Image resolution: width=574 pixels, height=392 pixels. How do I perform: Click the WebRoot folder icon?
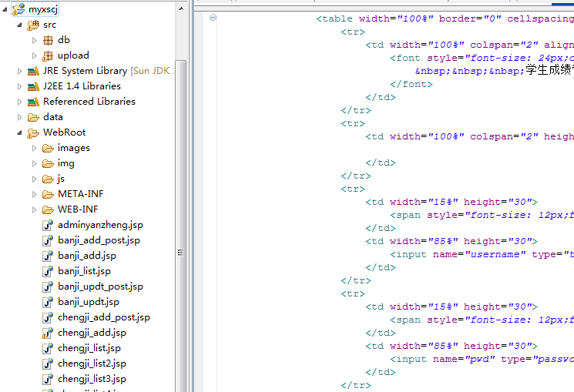[33, 133]
